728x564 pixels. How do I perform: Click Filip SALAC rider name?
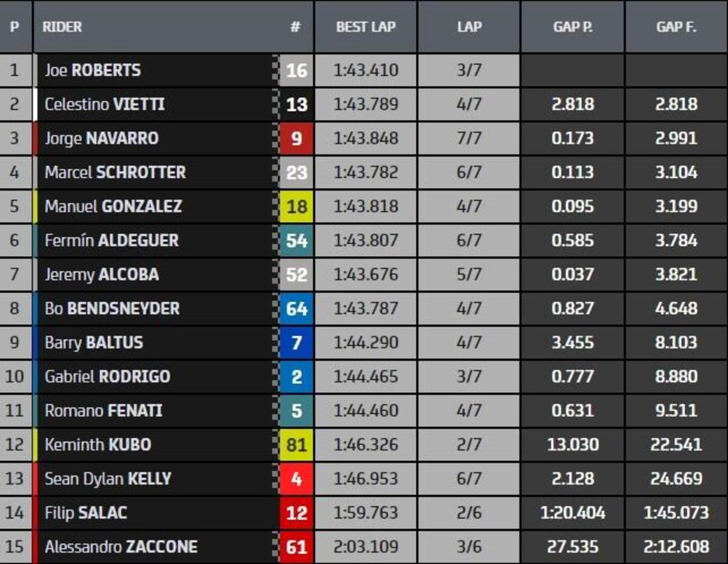86,512
